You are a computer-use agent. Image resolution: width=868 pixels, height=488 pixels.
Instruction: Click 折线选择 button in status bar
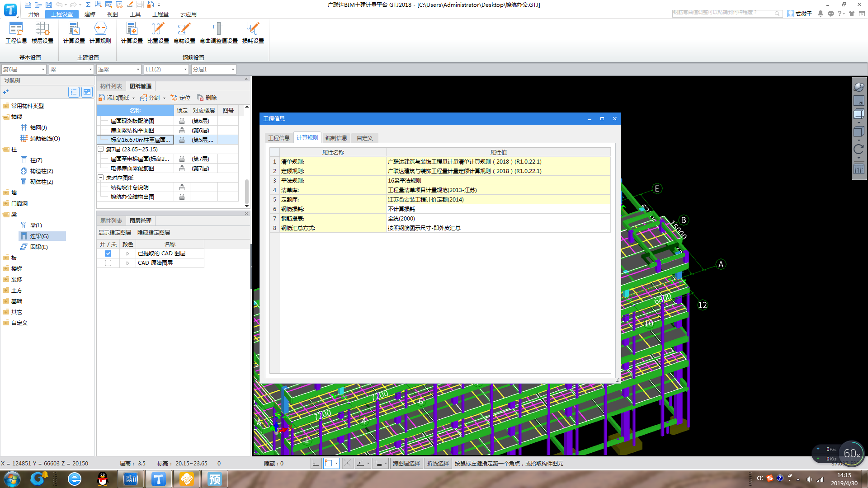point(438,463)
